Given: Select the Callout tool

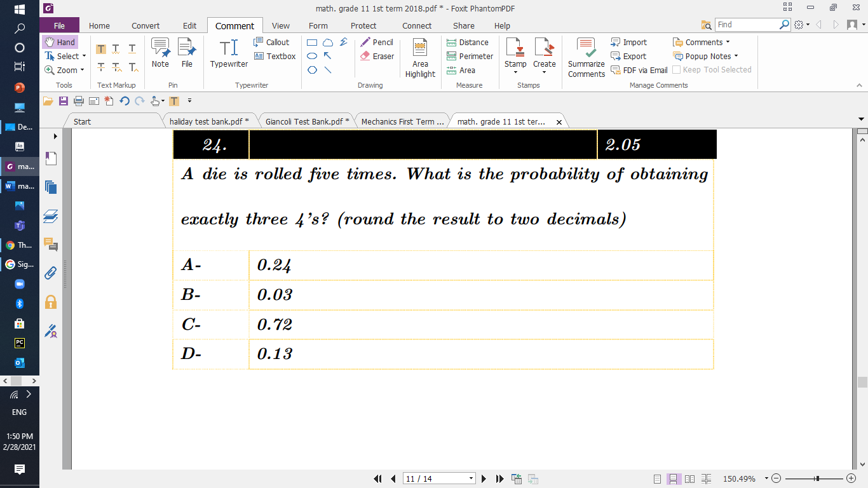Looking at the screenshot, I should [x=271, y=43].
